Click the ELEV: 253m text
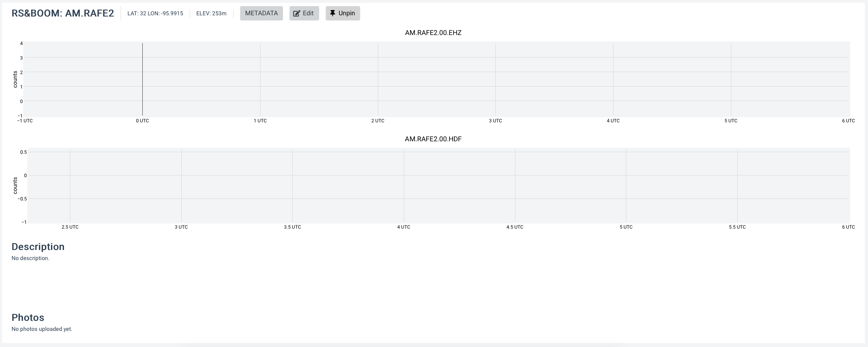868x347 pixels. coord(211,13)
